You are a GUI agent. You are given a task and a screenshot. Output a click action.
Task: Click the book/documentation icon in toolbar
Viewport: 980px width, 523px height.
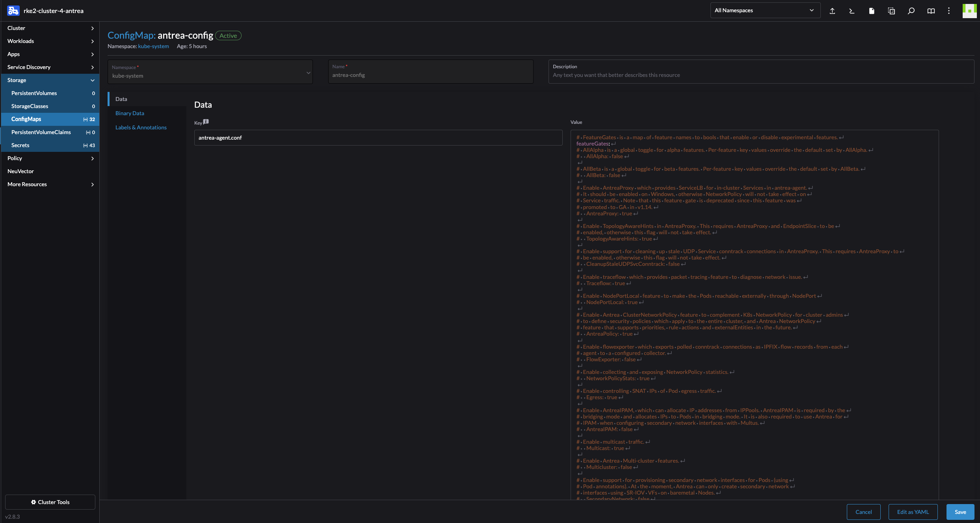[x=930, y=10]
